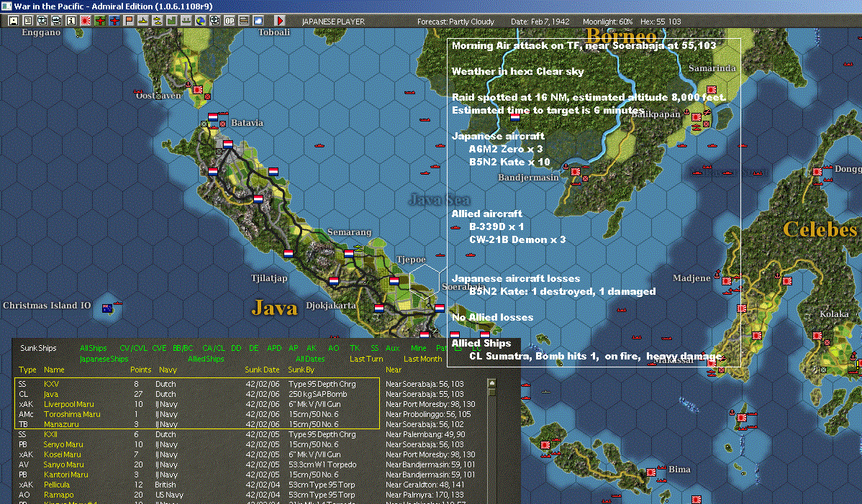Select the Japanese flag base near Bima
The height and width of the screenshot is (504, 862).
pyautogui.click(x=651, y=472)
